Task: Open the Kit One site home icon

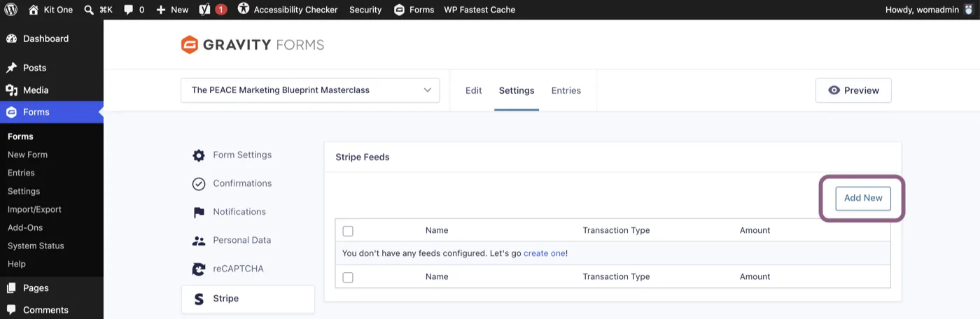Action: pos(34,10)
